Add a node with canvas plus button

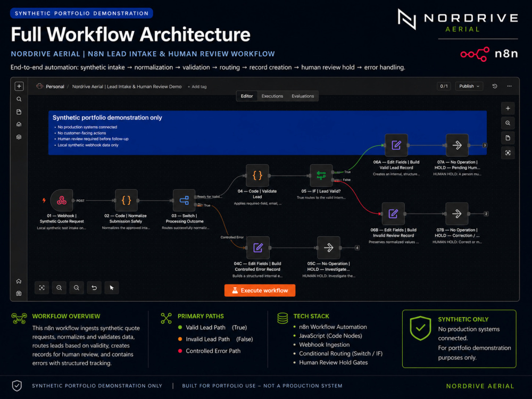pos(508,108)
